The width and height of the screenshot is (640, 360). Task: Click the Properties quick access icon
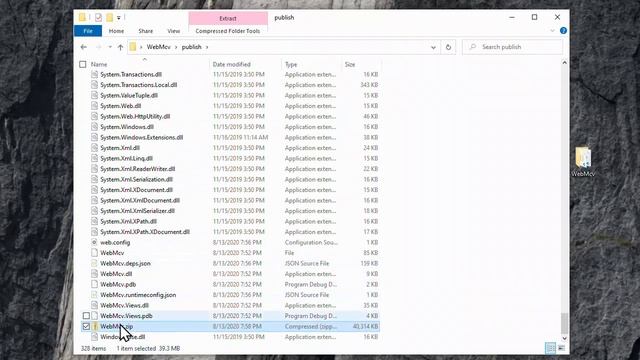98,18
